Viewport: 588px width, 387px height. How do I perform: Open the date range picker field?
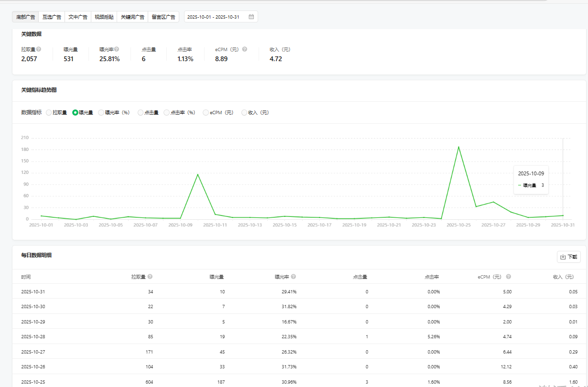pos(217,17)
